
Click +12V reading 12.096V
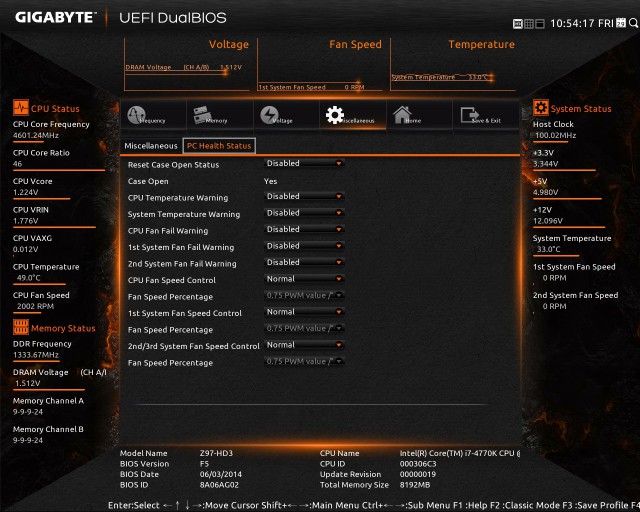coord(548,221)
